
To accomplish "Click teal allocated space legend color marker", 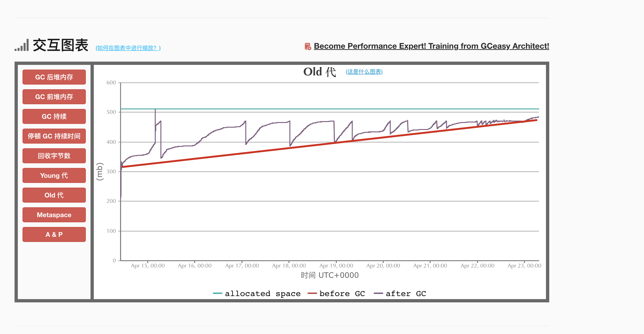I will (217, 293).
